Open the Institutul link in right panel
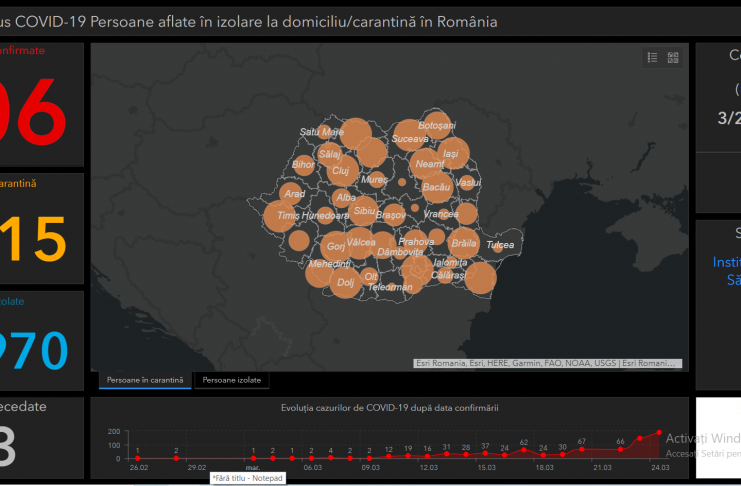This screenshot has width=741, height=486. 725,263
